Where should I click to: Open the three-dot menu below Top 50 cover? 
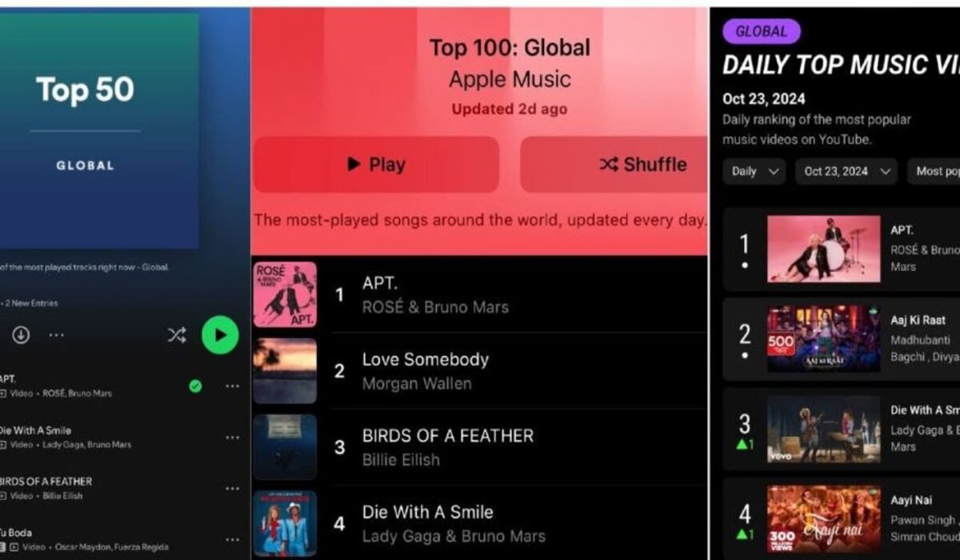pos(57,335)
